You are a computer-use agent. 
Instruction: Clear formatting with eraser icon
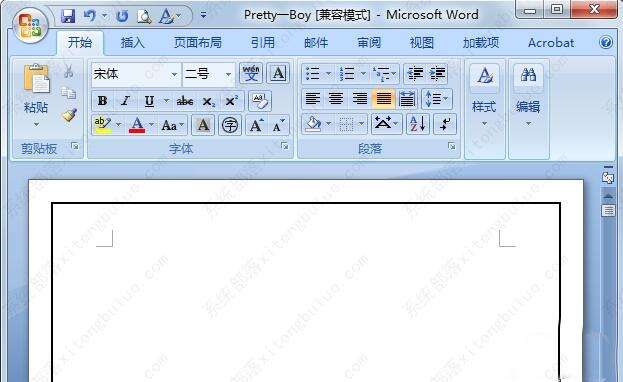pyautogui.click(x=260, y=101)
